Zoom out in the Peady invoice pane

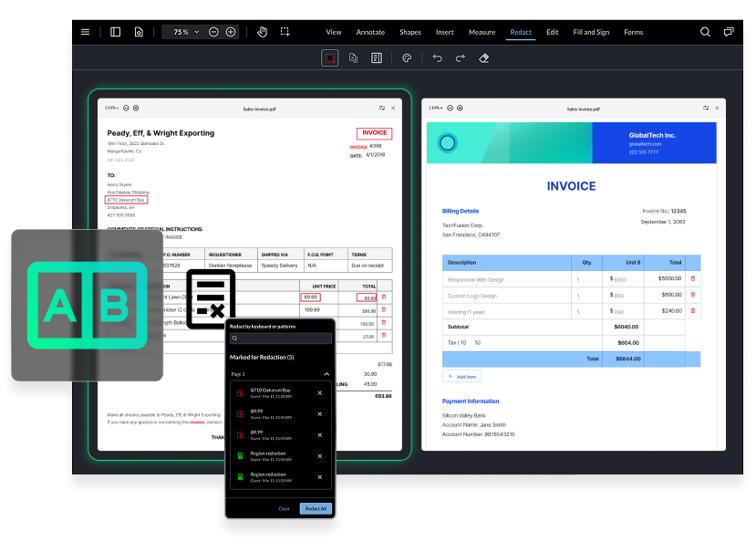coord(127,108)
